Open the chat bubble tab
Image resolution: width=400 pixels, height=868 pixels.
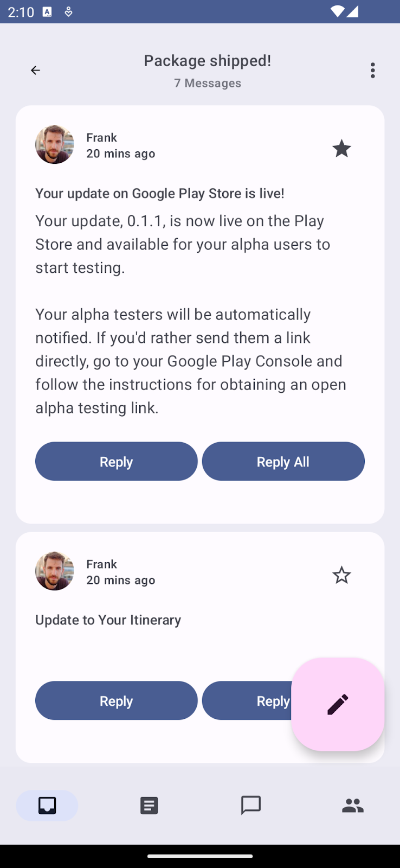pos(251,806)
